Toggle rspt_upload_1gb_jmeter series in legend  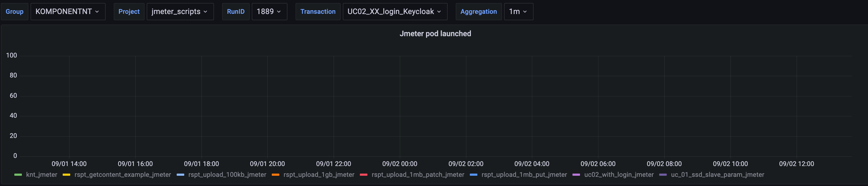point(319,175)
